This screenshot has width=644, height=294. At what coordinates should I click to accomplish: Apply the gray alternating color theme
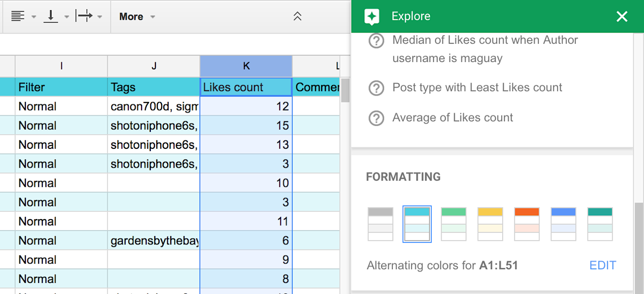[x=380, y=224]
